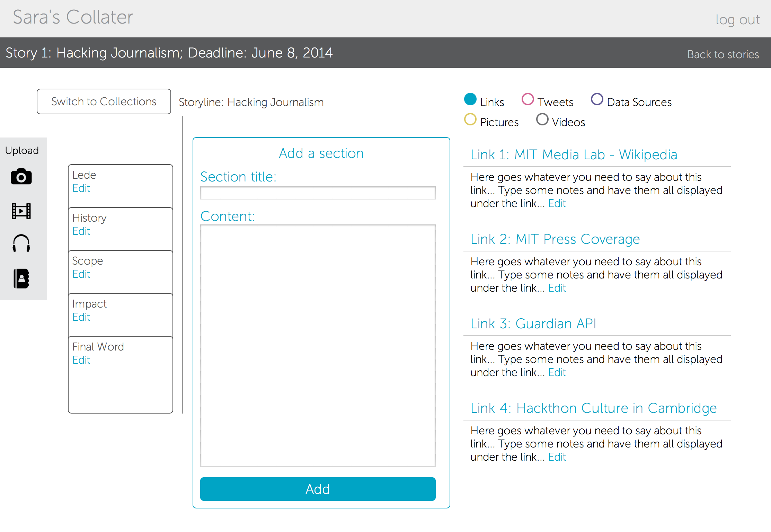Image resolution: width=771 pixels, height=532 pixels.
Task: Click the Section title input field
Action: coord(318,193)
